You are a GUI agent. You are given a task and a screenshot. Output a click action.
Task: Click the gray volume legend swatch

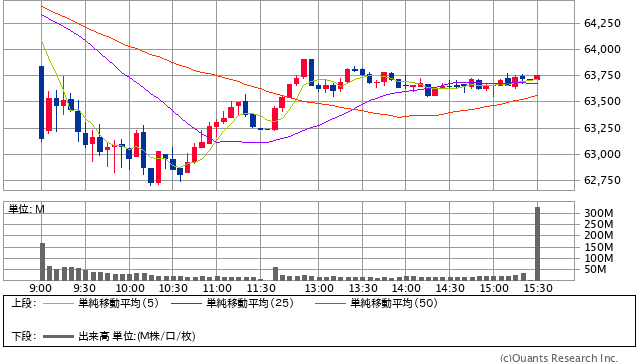[x=58, y=337]
